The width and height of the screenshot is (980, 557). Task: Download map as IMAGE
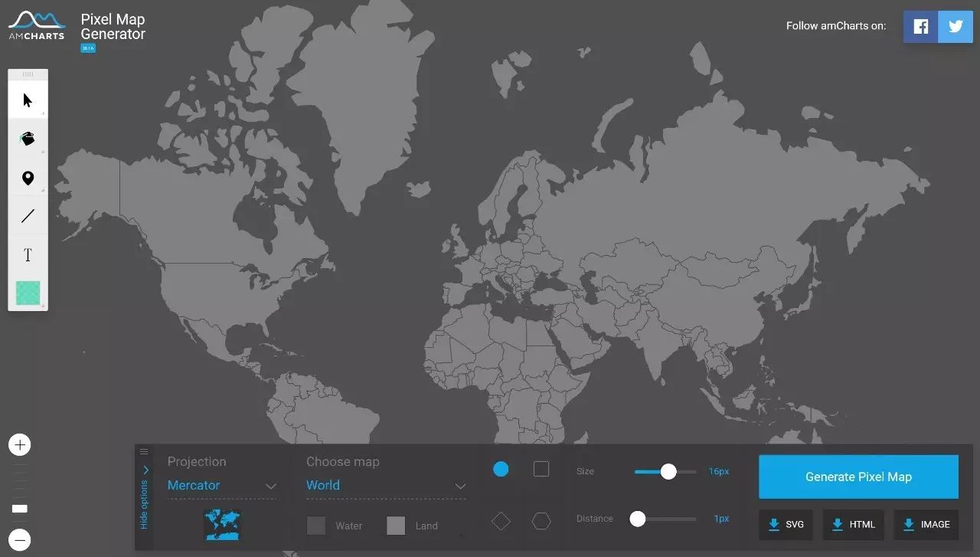(926, 525)
